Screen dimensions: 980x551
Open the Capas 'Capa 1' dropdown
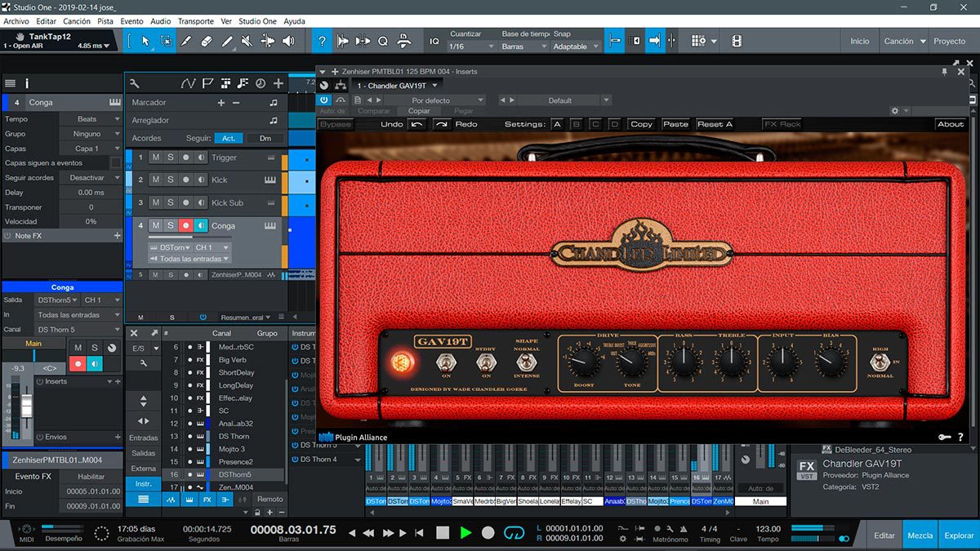91,149
